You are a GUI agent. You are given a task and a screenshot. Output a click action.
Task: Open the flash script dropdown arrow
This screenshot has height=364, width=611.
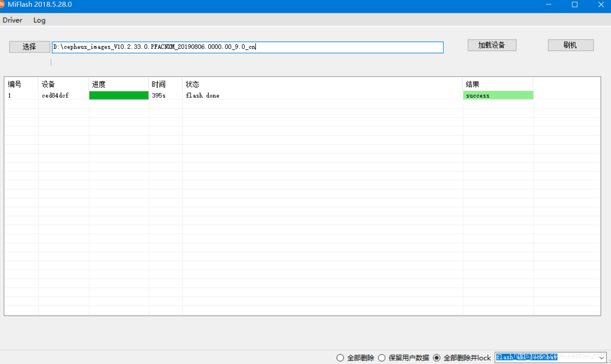[602, 357]
